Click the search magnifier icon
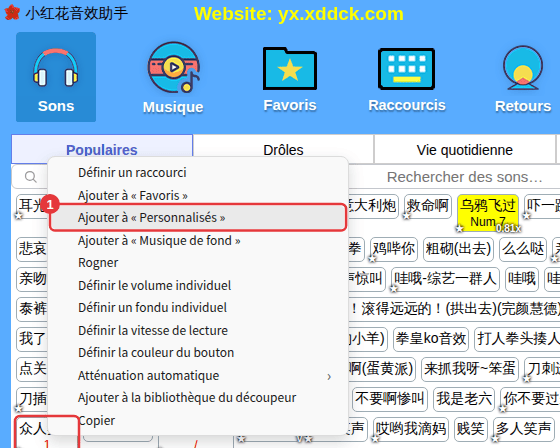This screenshot has height=448, width=560. [x=31, y=176]
